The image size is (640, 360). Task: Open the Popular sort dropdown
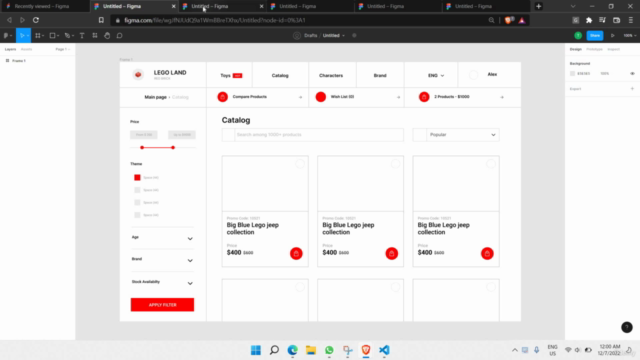tap(456, 135)
